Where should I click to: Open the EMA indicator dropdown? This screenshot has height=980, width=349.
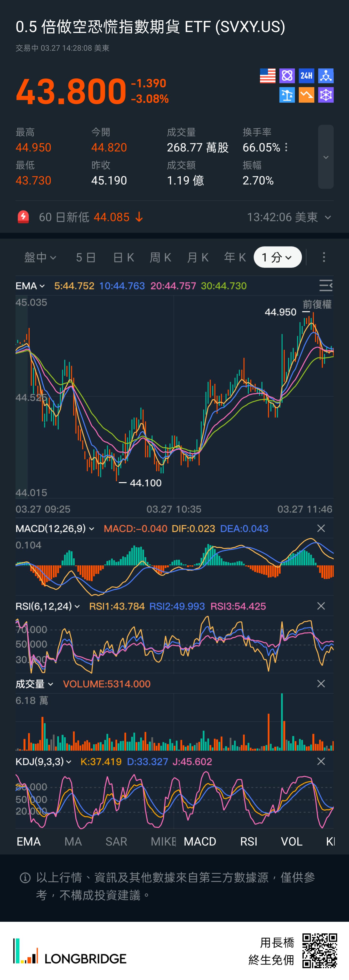pos(30,286)
